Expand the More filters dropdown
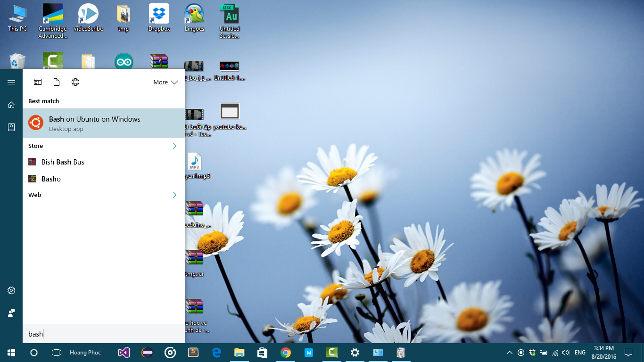 point(165,82)
